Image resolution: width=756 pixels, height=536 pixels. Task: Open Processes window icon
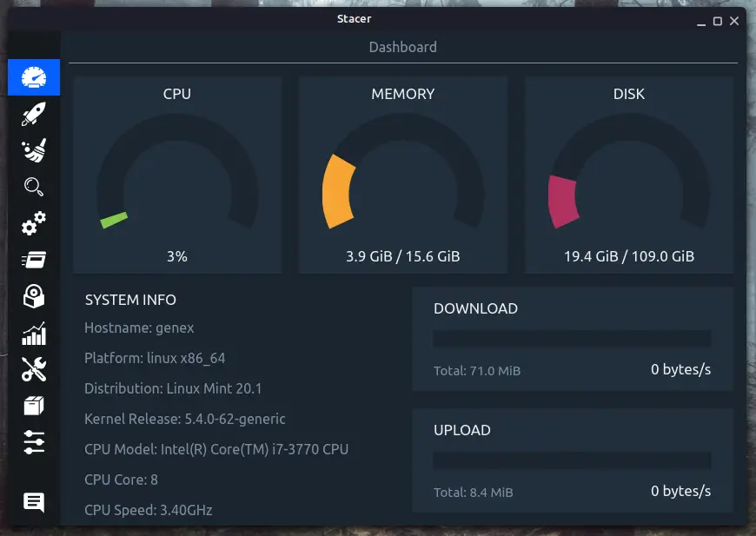[34, 260]
